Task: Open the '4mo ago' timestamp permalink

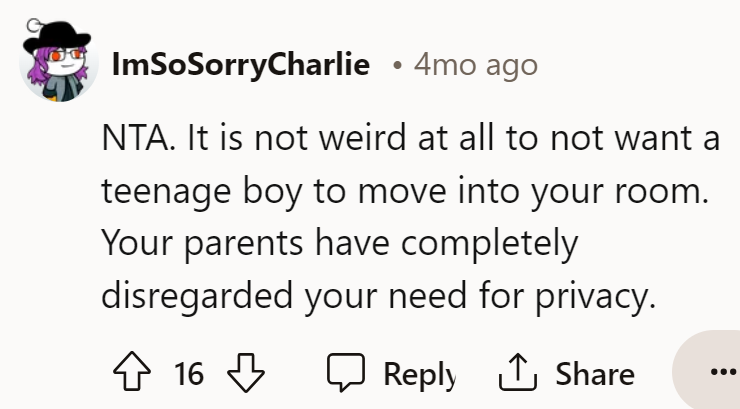Action: pos(476,65)
